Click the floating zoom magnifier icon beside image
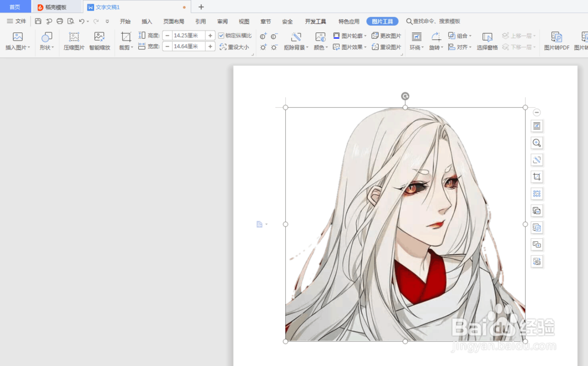This screenshot has height=366, width=588. coord(537,142)
